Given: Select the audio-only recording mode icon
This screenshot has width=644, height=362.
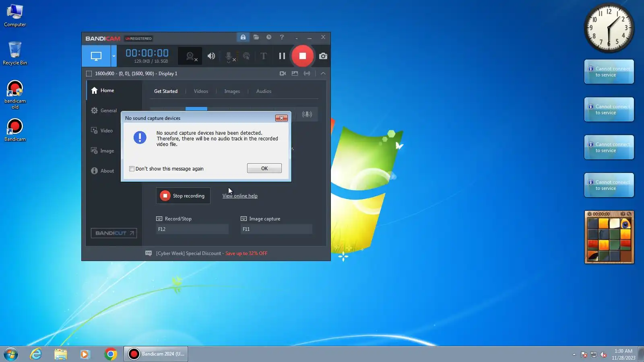Looking at the screenshot, I should point(307,114).
